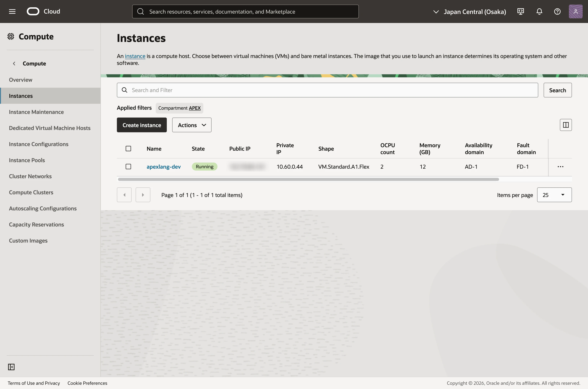The image size is (588, 389).
Task: Open the help question mark menu
Action: coord(557,11)
